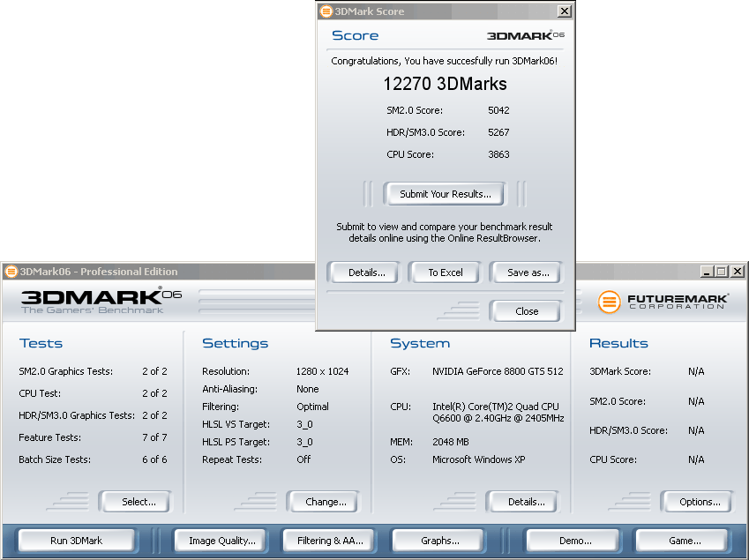This screenshot has width=749, height=560.
Task: Open Details under the System section
Action: click(x=526, y=502)
